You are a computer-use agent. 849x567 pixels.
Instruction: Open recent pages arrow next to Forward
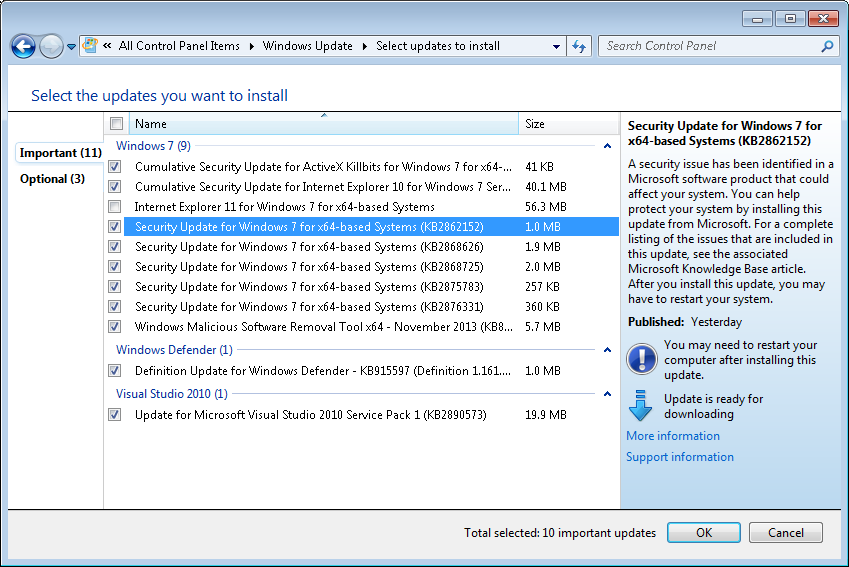coord(71,47)
